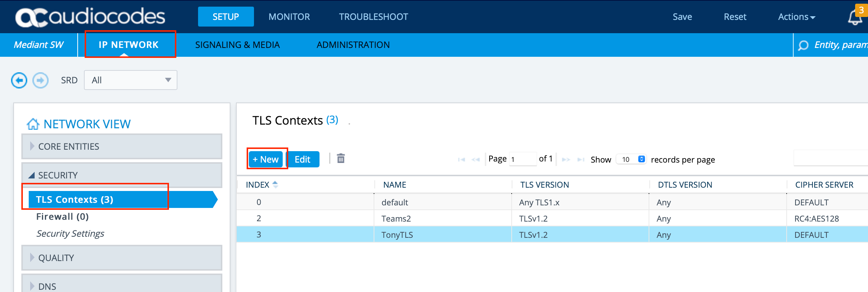Click the 'Mediant SW' device label

click(39, 45)
